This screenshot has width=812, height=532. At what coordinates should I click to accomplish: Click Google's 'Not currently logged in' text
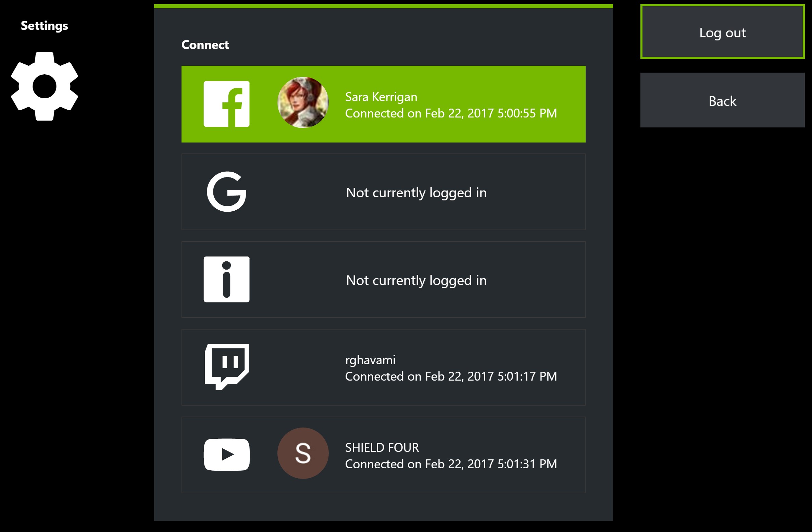point(416,193)
